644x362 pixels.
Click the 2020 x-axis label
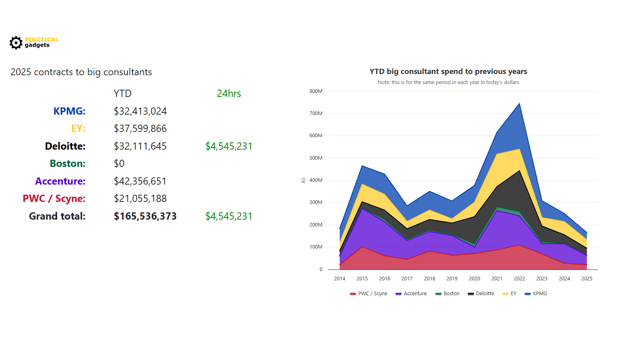pyautogui.click(x=475, y=278)
